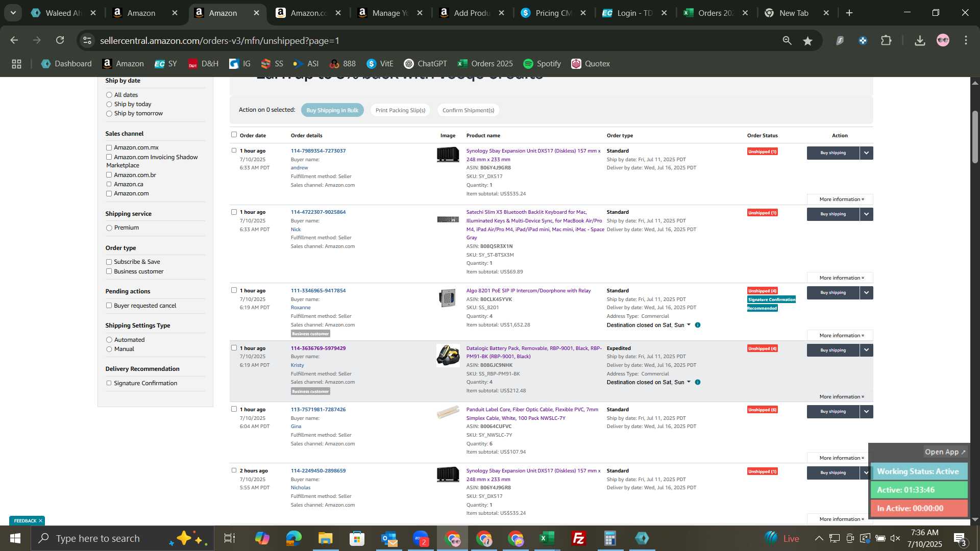
Task: Select the Ship by today option
Action: pos(109,104)
